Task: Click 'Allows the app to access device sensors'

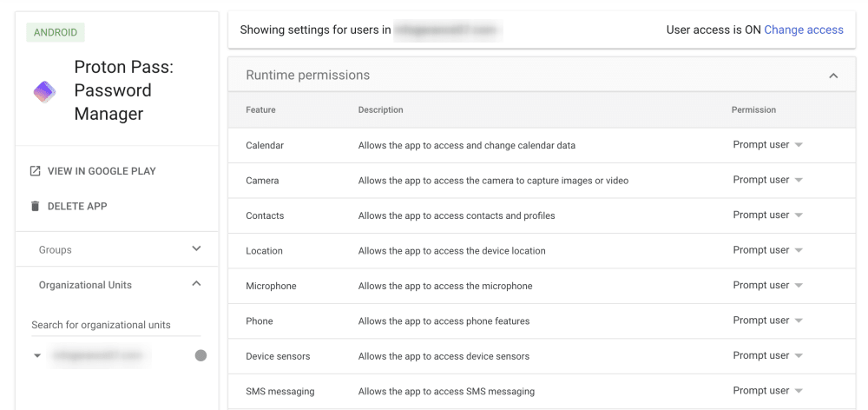Action: [x=444, y=356]
